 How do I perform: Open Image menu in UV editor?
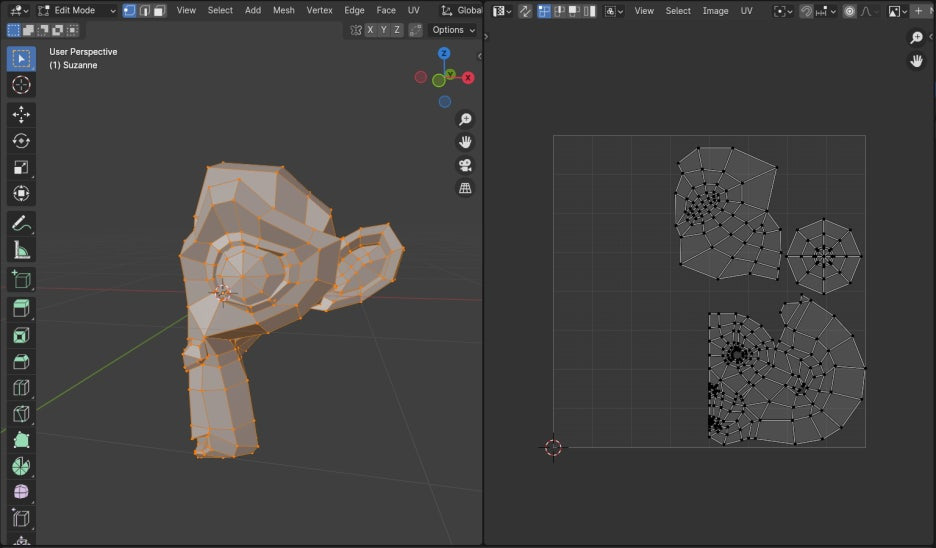715,11
